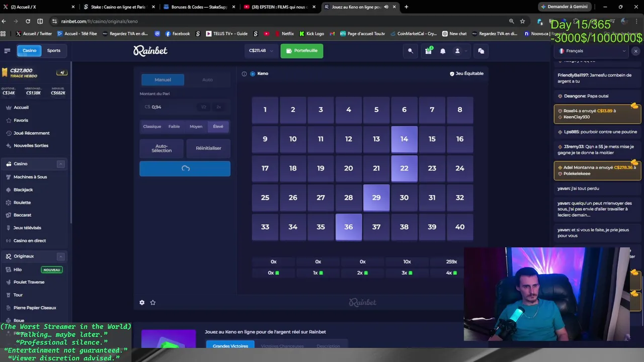Click the Réinitialiser button
The width and height of the screenshot is (644, 362).
click(208, 148)
